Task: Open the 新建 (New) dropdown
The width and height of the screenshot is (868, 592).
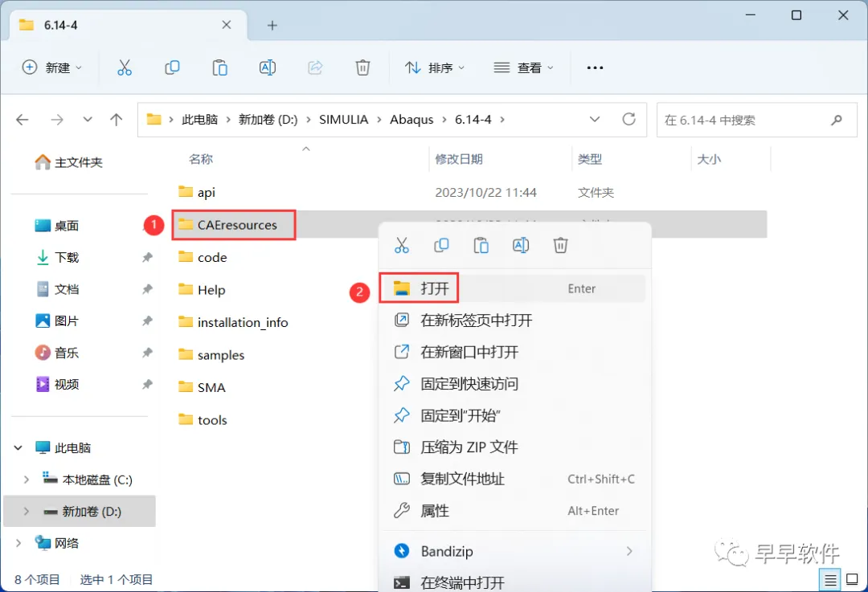Action: point(51,67)
